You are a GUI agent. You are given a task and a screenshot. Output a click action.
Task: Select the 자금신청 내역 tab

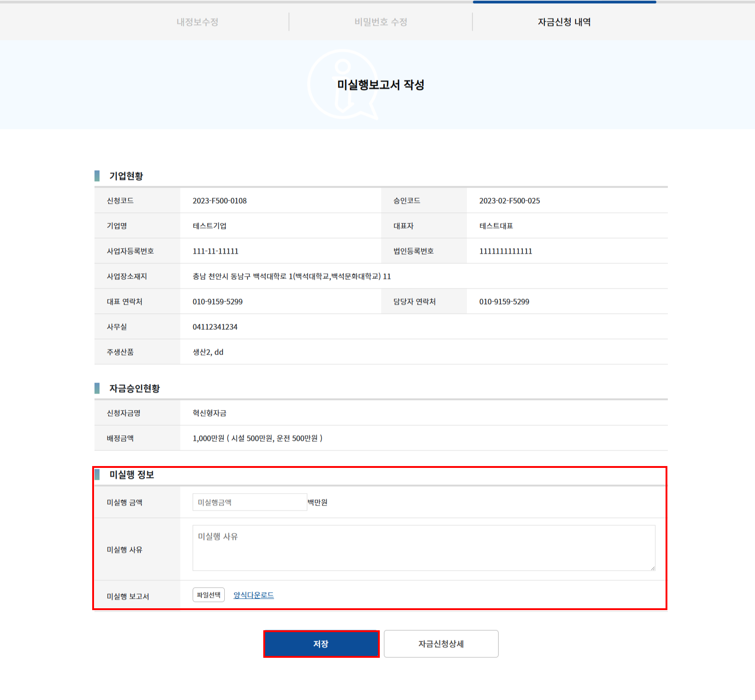click(564, 22)
